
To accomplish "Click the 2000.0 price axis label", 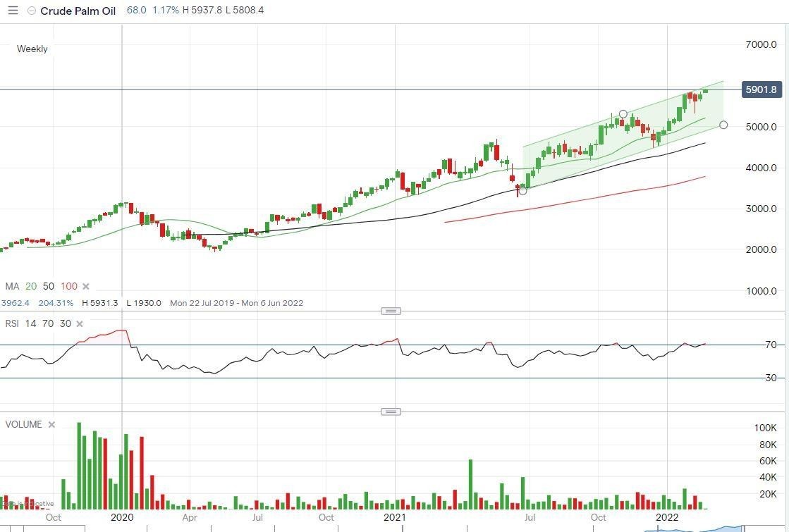I will 761,249.
